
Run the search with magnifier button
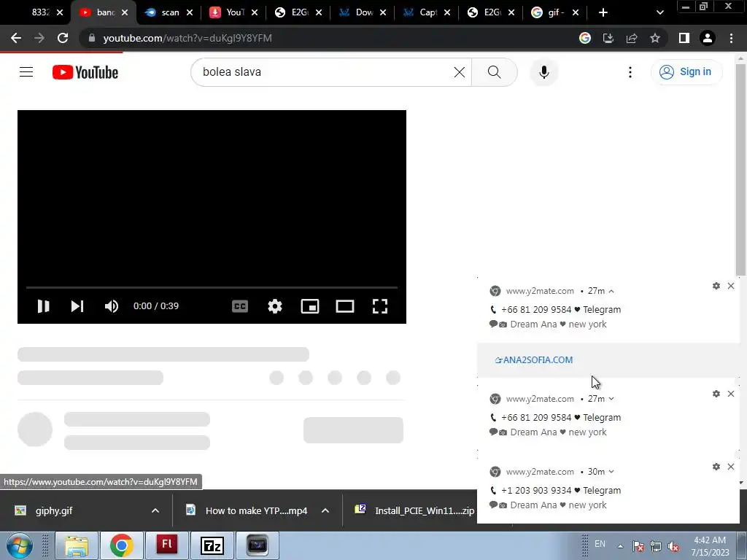pos(495,72)
